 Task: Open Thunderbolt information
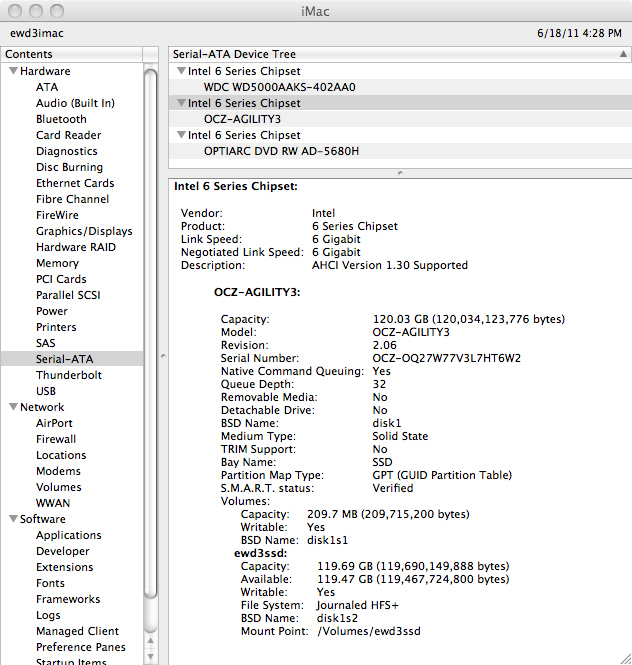69,375
